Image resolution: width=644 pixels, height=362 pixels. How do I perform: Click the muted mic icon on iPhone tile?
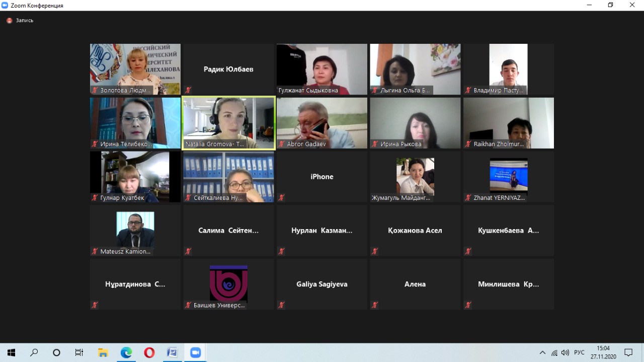(x=282, y=198)
